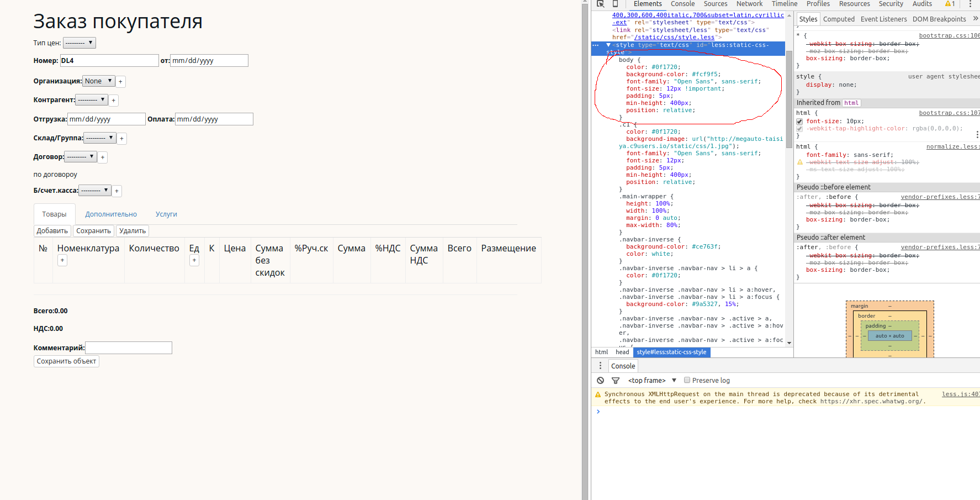Click the Сохранить button above the table
980x500 pixels.
[93, 231]
